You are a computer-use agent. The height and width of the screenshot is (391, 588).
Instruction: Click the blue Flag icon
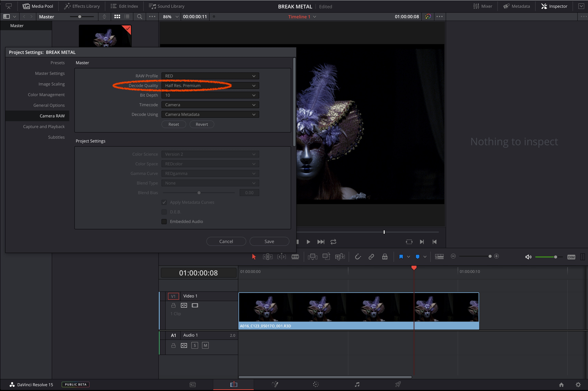click(x=401, y=257)
